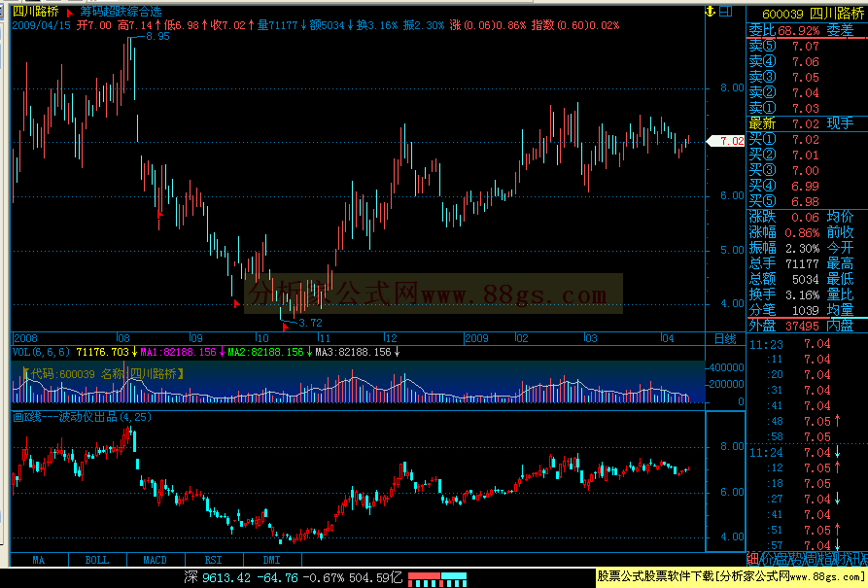Click the yellow anchor icon above the price axis

711,11
